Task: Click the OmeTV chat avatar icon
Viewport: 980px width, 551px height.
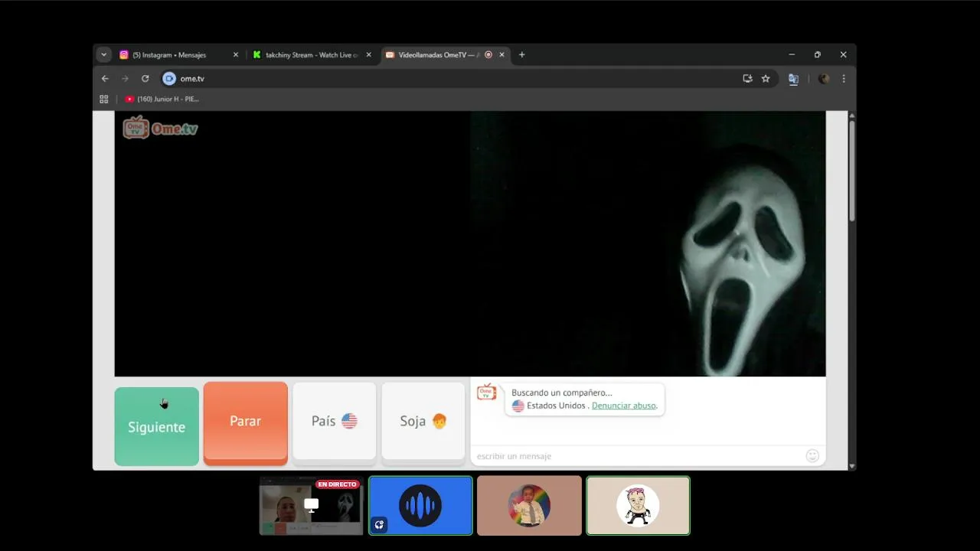Action: click(487, 393)
